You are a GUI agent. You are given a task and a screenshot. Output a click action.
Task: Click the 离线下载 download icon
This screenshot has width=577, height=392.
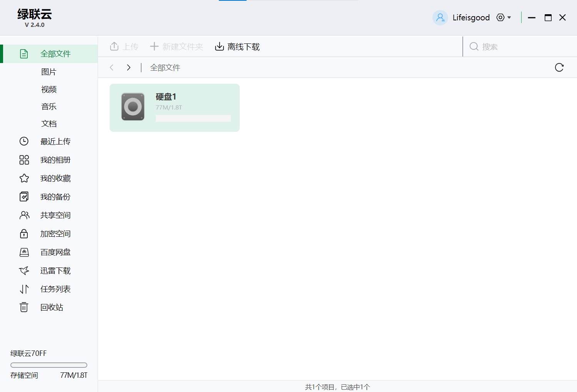coord(219,47)
